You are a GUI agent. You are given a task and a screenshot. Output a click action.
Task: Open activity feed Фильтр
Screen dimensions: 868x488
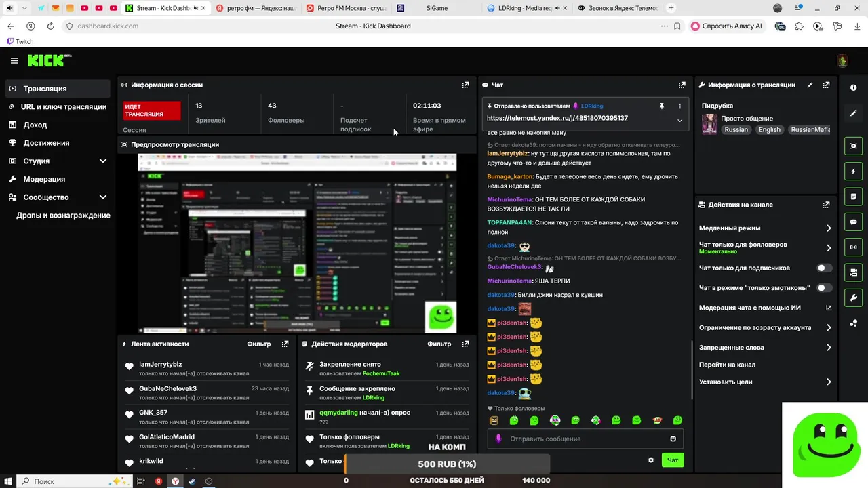pyautogui.click(x=258, y=344)
